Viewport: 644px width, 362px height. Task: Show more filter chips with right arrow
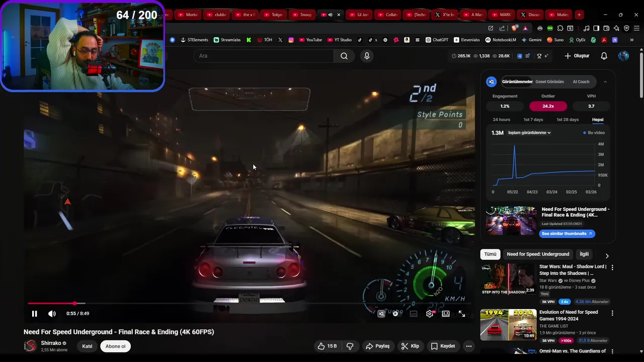[607, 255]
